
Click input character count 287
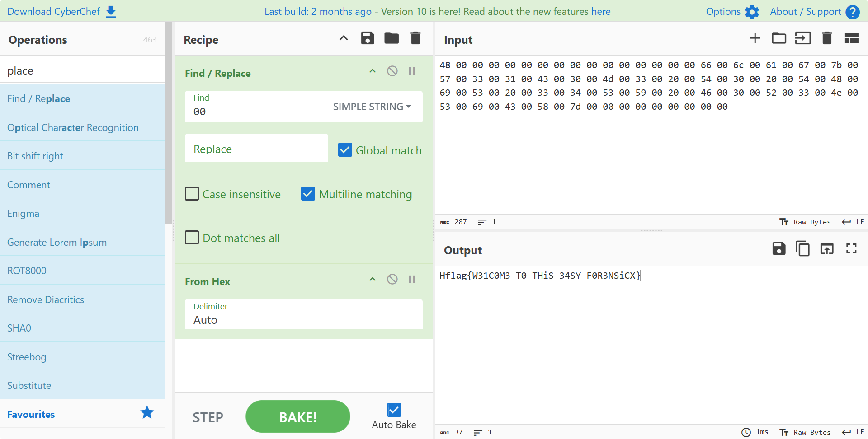[461, 222]
